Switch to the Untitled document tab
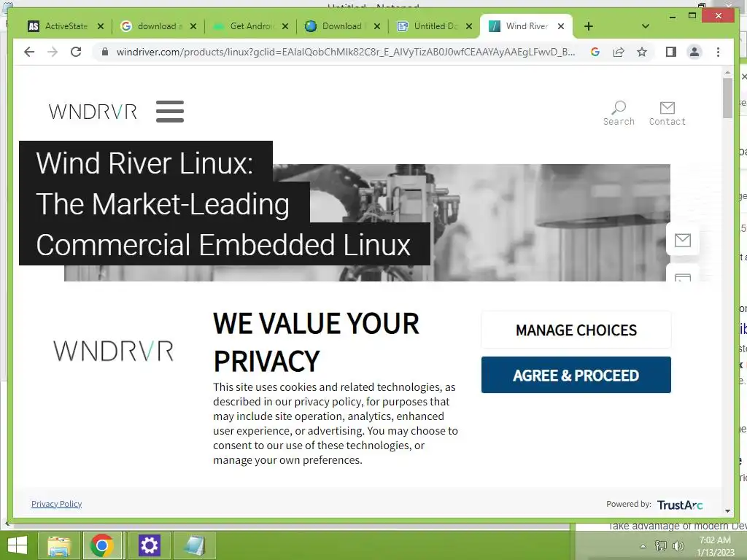Viewport: 747px width, 560px height. click(x=434, y=26)
